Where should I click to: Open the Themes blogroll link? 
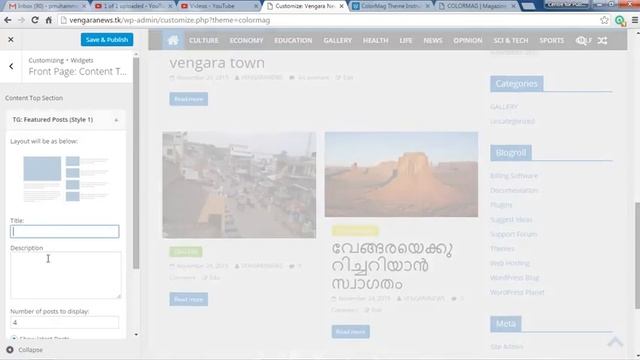pyautogui.click(x=502, y=249)
